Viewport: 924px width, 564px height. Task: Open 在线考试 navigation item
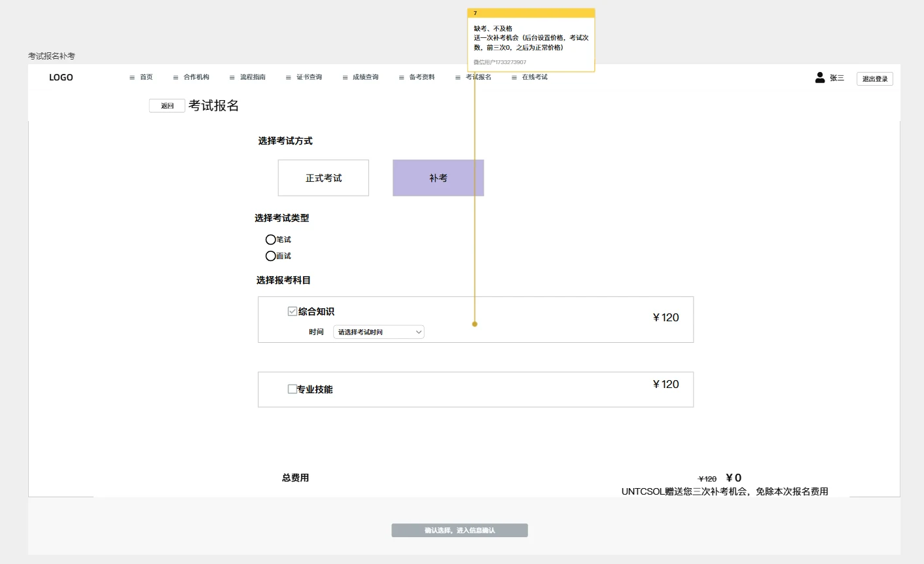click(535, 77)
